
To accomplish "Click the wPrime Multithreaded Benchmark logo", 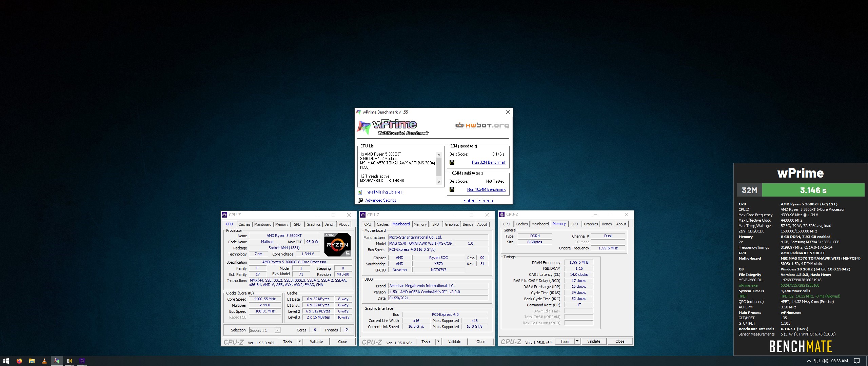I will click(x=393, y=127).
